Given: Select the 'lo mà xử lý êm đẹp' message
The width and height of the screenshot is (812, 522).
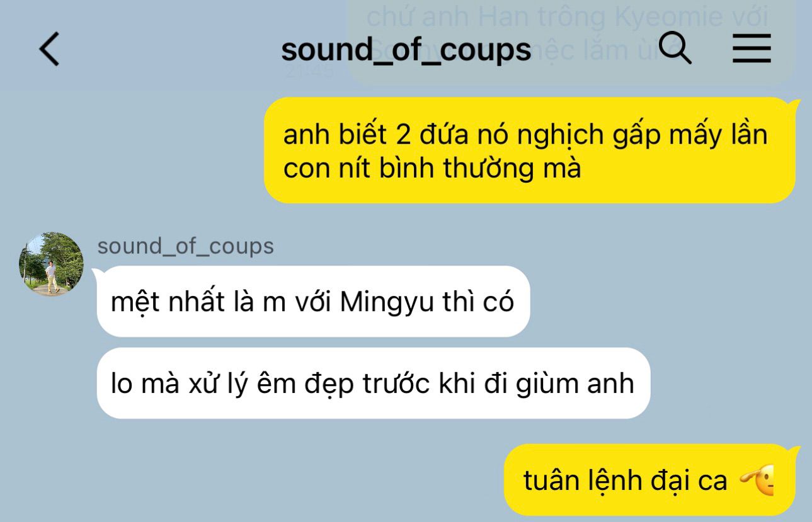Looking at the screenshot, I should pos(373,383).
